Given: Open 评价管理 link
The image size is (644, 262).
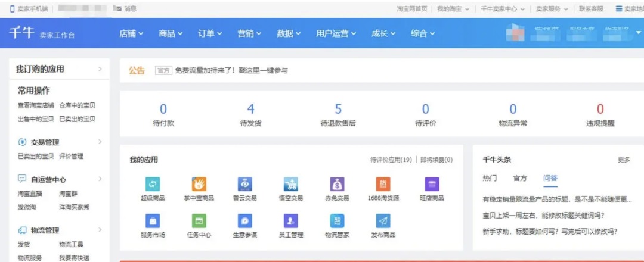Looking at the screenshot, I should [x=71, y=156].
